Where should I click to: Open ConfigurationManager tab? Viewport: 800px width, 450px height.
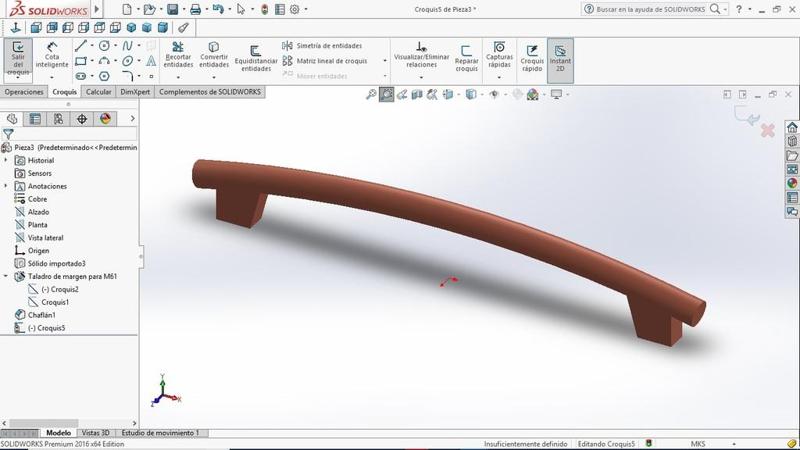click(x=59, y=119)
